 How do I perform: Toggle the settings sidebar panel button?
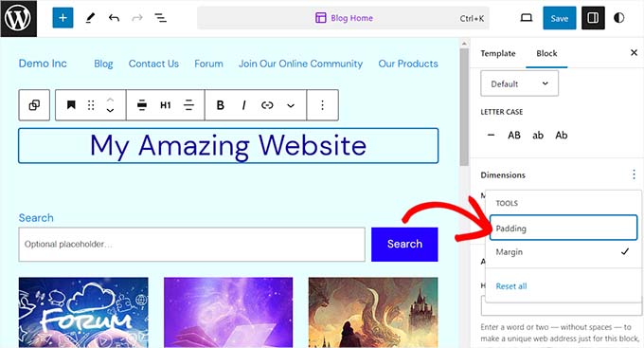point(593,18)
